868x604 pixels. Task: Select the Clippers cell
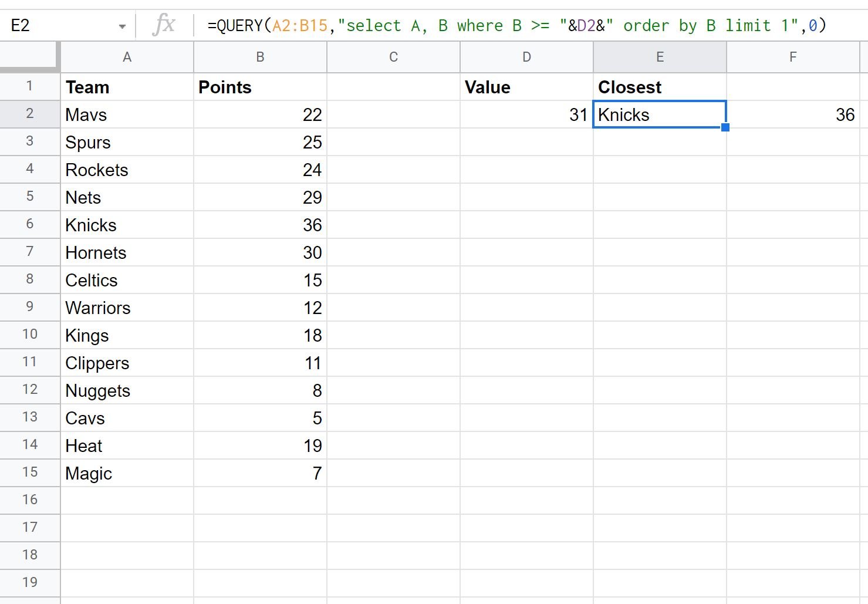pyautogui.click(x=127, y=363)
